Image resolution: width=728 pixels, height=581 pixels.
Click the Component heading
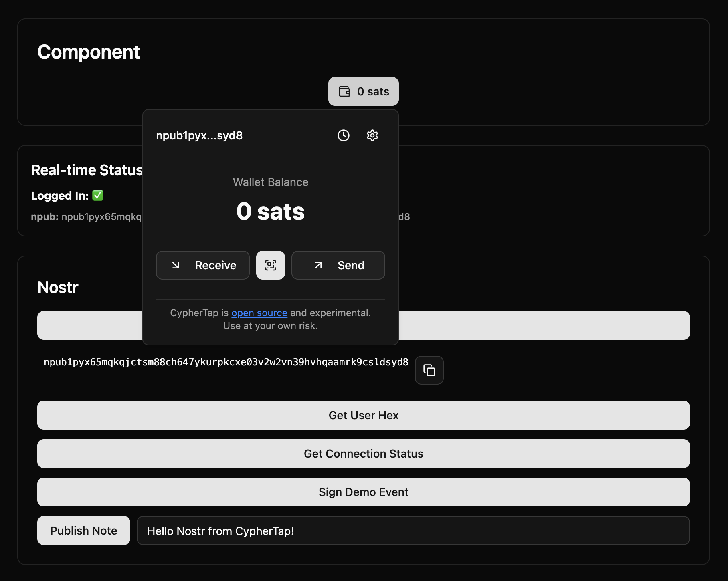point(89,52)
